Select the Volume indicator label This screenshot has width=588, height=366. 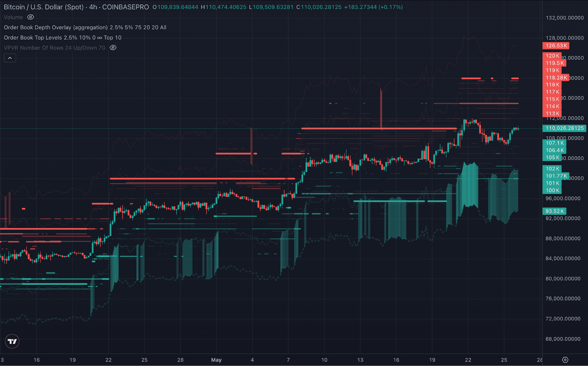pyautogui.click(x=13, y=17)
